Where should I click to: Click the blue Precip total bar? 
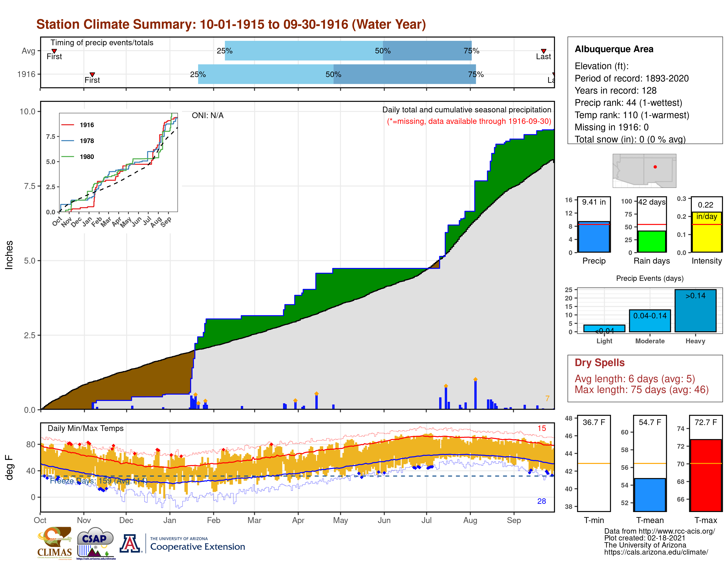point(594,237)
